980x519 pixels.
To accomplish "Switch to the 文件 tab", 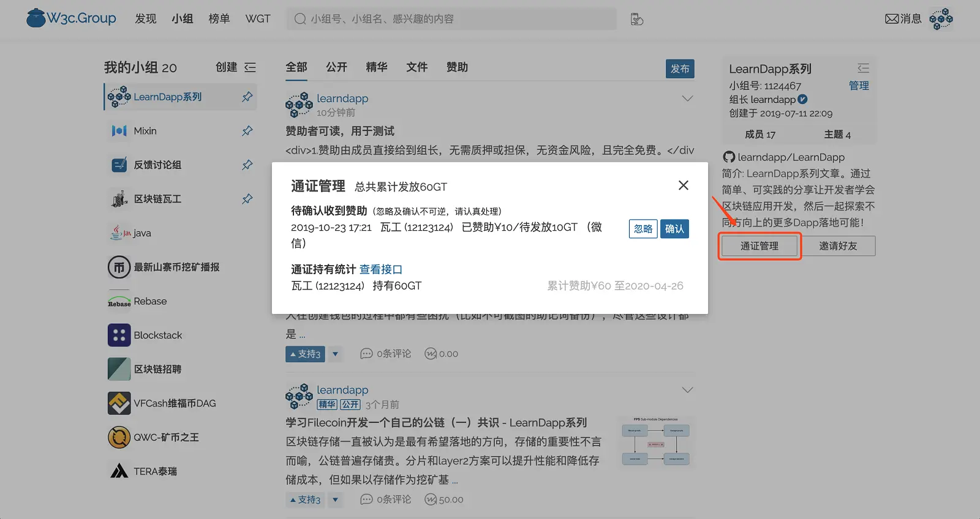I will point(417,67).
